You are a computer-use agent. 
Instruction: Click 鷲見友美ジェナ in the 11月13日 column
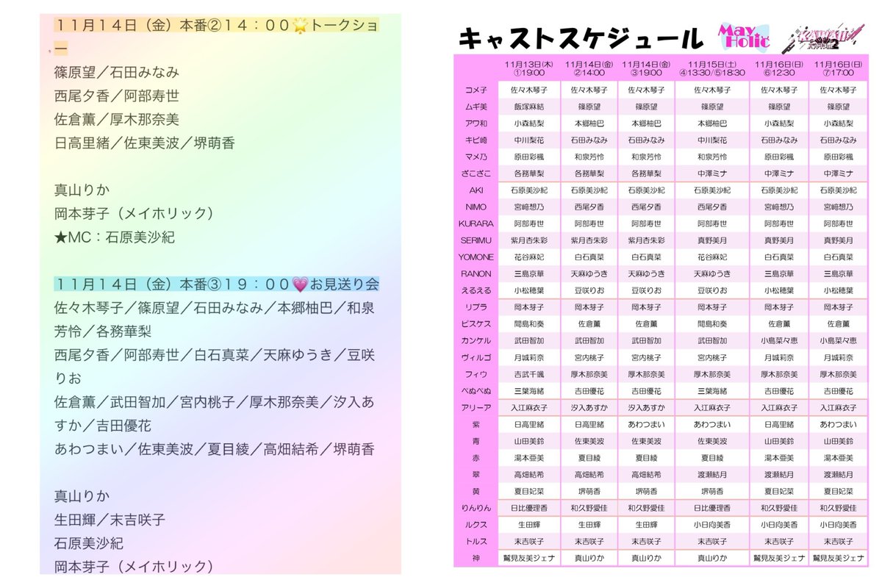(x=528, y=559)
